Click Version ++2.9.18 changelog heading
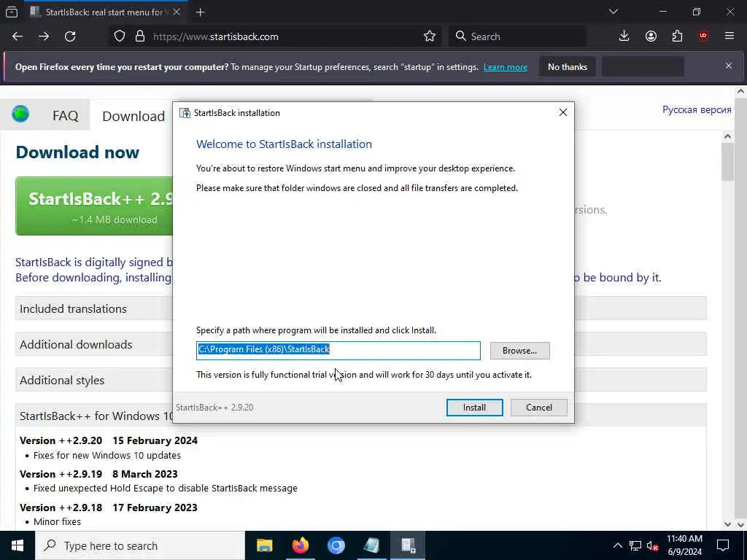747x560 pixels. coord(109,507)
